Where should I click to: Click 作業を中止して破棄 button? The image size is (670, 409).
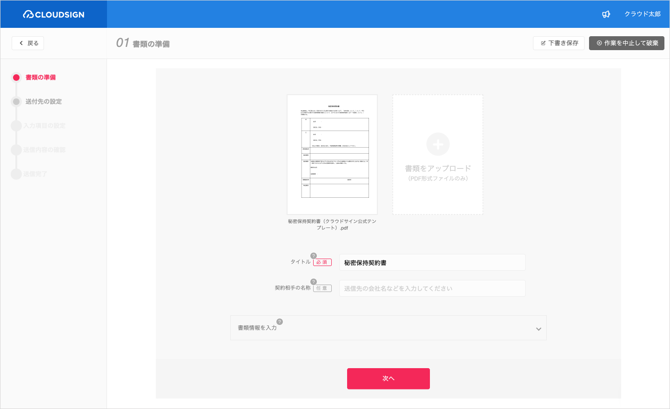click(627, 43)
